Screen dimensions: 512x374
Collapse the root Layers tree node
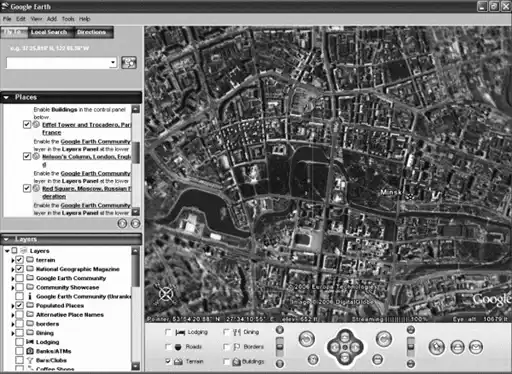(7, 251)
